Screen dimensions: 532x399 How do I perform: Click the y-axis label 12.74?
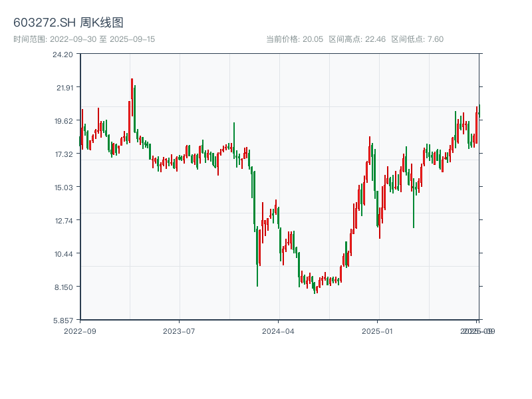pyautogui.click(x=64, y=221)
